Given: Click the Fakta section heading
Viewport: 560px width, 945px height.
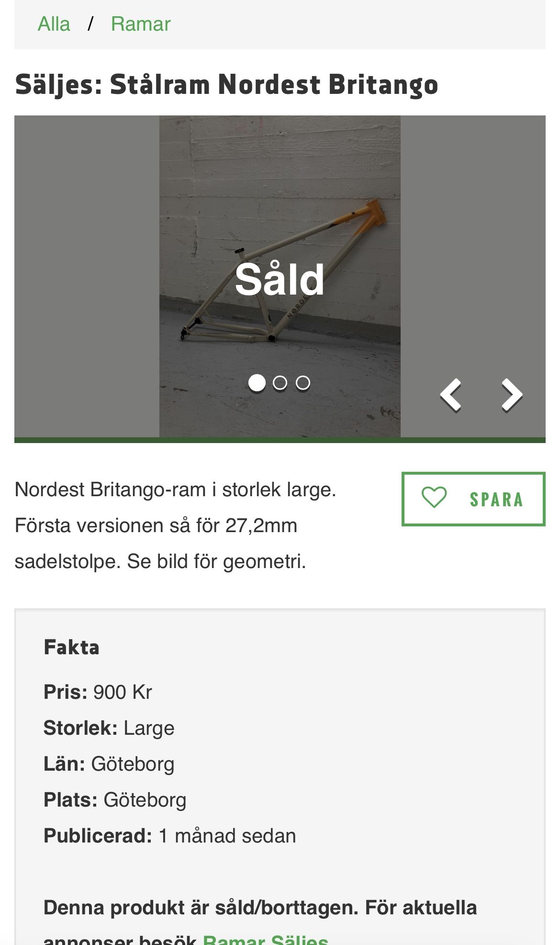Looking at the screenshot, I should click(x=71, y=648).
